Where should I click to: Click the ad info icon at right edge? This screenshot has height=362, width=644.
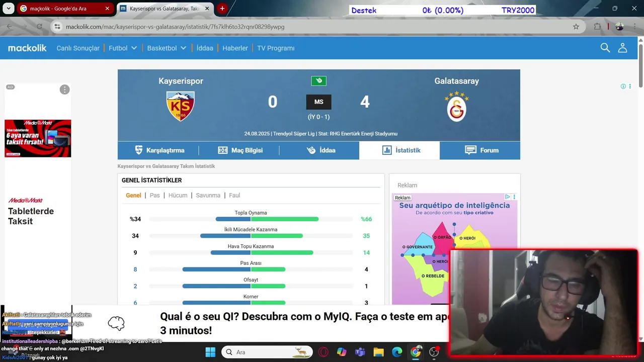point(623,86)
